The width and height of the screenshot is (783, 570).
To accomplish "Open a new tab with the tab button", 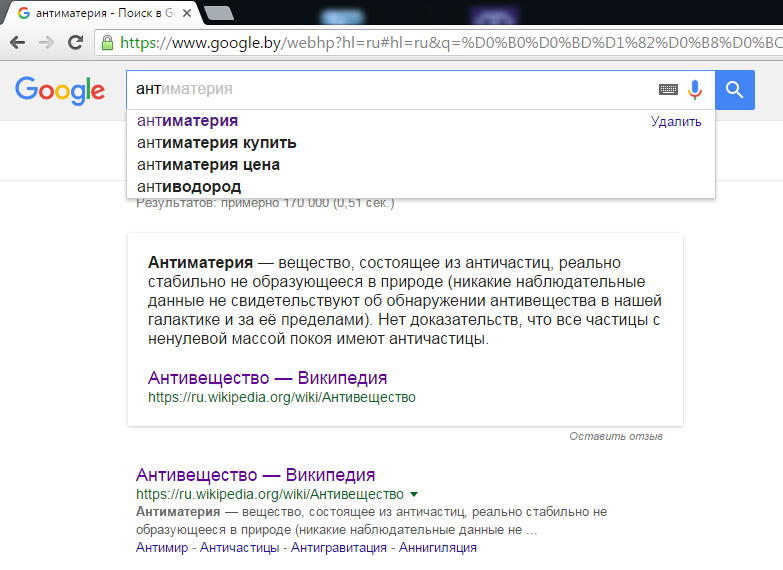I will pos(219,13).
